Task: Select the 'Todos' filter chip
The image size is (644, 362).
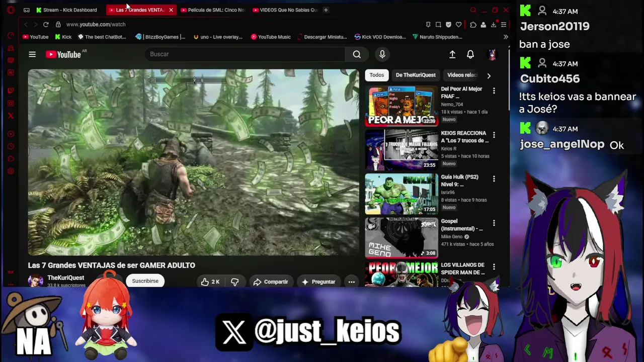Action: pyautogui.click(x=377, y=75)
